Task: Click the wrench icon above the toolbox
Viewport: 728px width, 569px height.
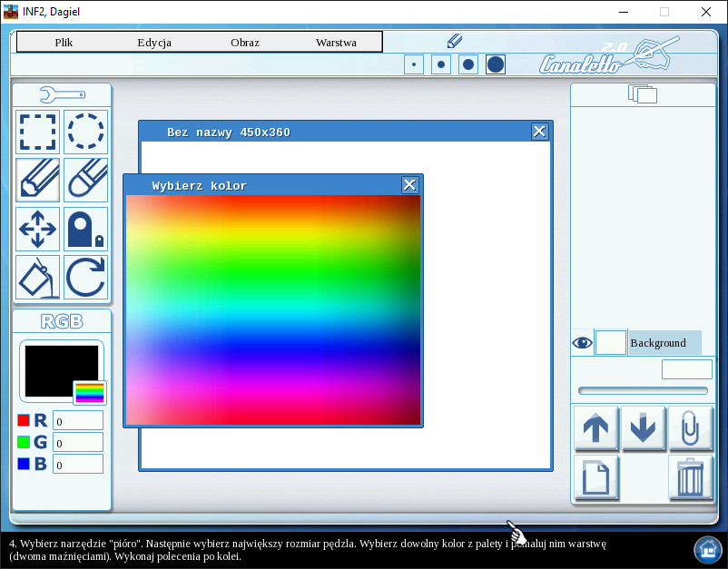Action: [61, 93]
